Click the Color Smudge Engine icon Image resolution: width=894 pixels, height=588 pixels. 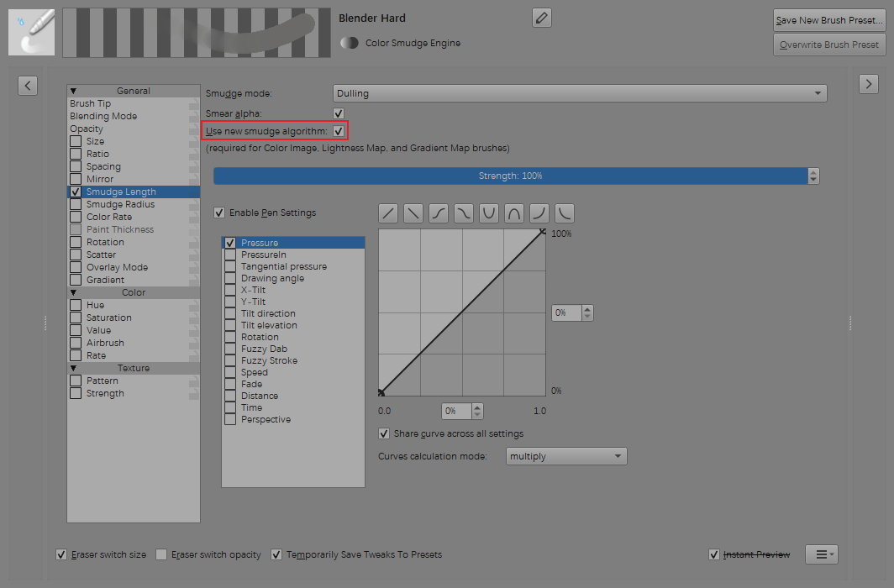point(349,43)
